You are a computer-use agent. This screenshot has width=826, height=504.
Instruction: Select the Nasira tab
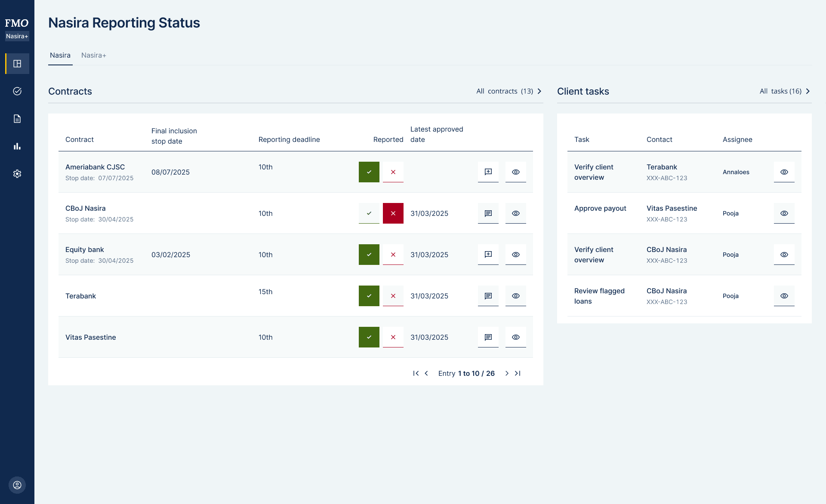tap(60, 55)
